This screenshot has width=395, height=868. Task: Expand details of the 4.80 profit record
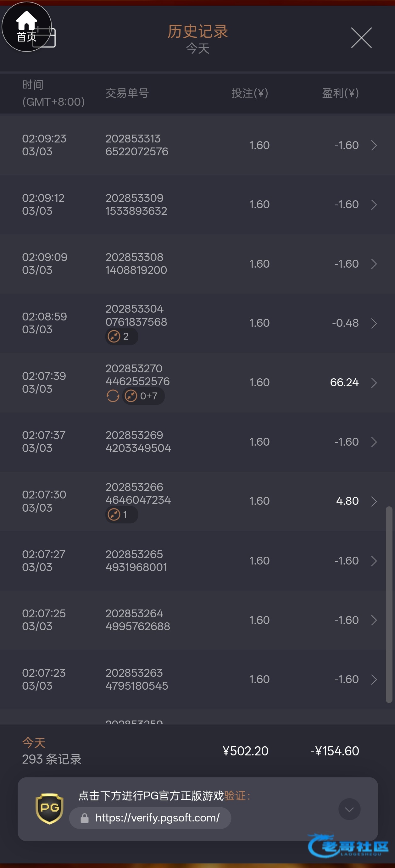[374, 501]
